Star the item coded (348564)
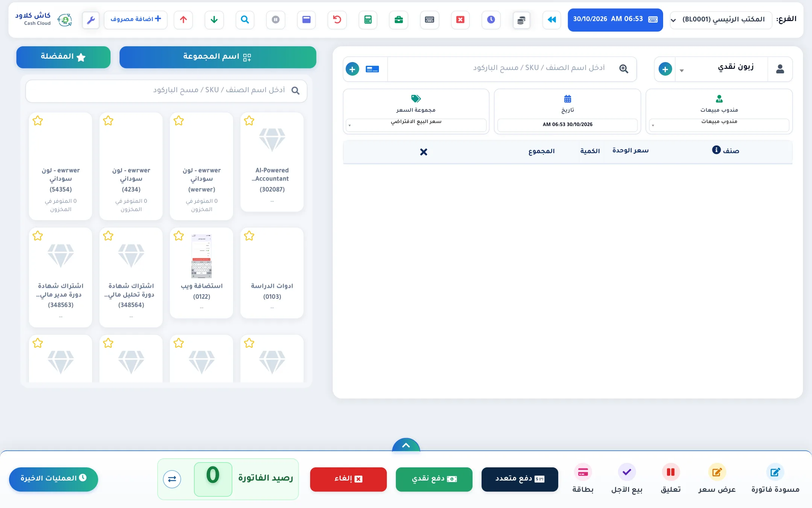The height and width of the screenshot is (508, 812). click(108, 236)
